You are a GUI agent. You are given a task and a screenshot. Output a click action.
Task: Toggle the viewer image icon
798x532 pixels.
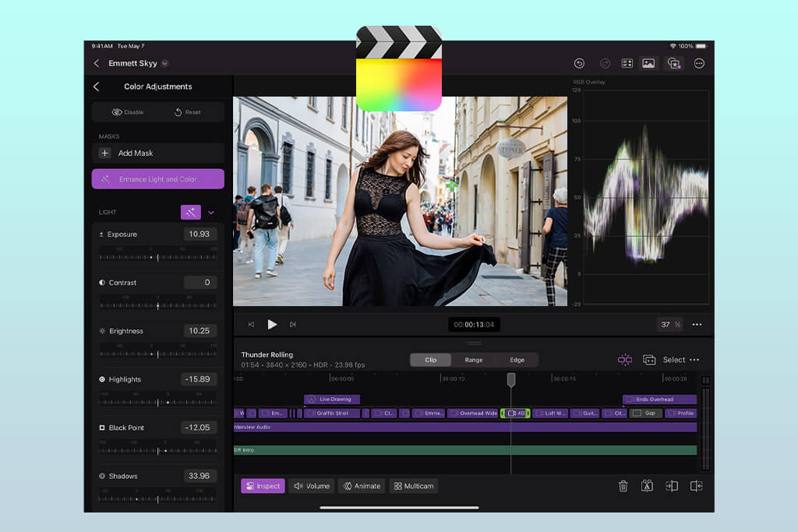pyautogui.click(x=648, y=63)
